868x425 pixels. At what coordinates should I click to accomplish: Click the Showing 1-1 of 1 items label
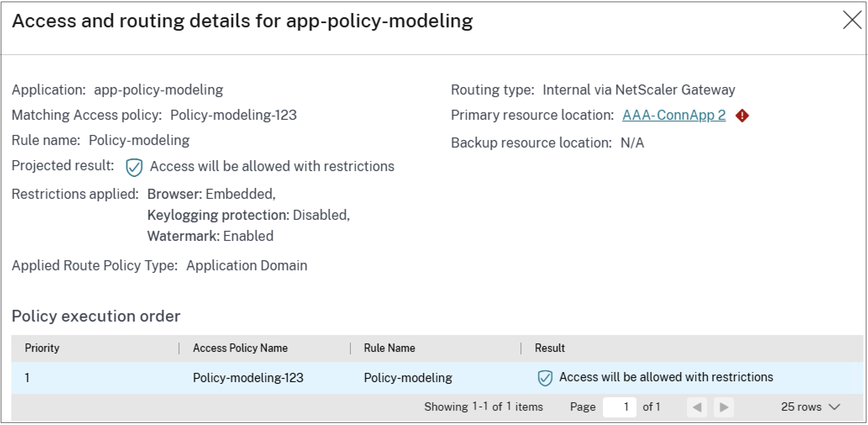(483, 407)
